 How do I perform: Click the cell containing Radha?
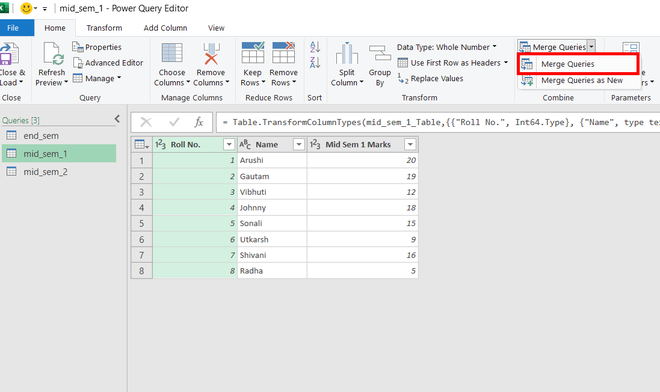[x=272, y=271]
